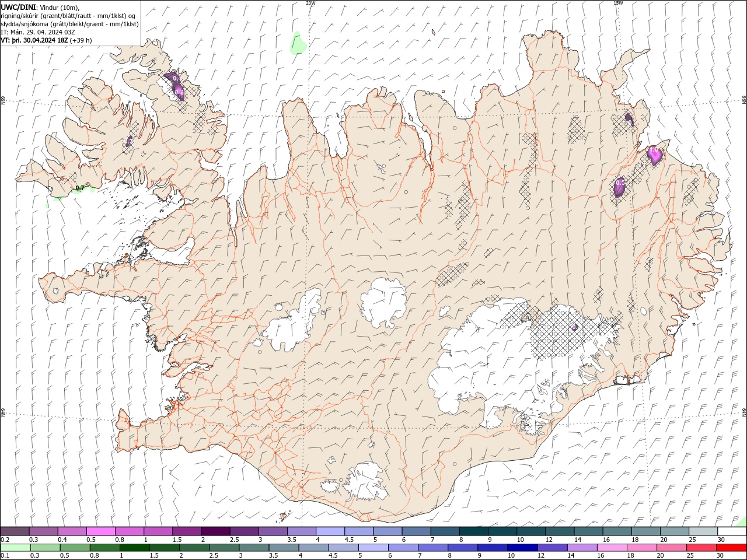This screenshot has width=747, height=560.
Task: Click the bright pink snow blob on east coast
Action: click(x=654, y=155)
